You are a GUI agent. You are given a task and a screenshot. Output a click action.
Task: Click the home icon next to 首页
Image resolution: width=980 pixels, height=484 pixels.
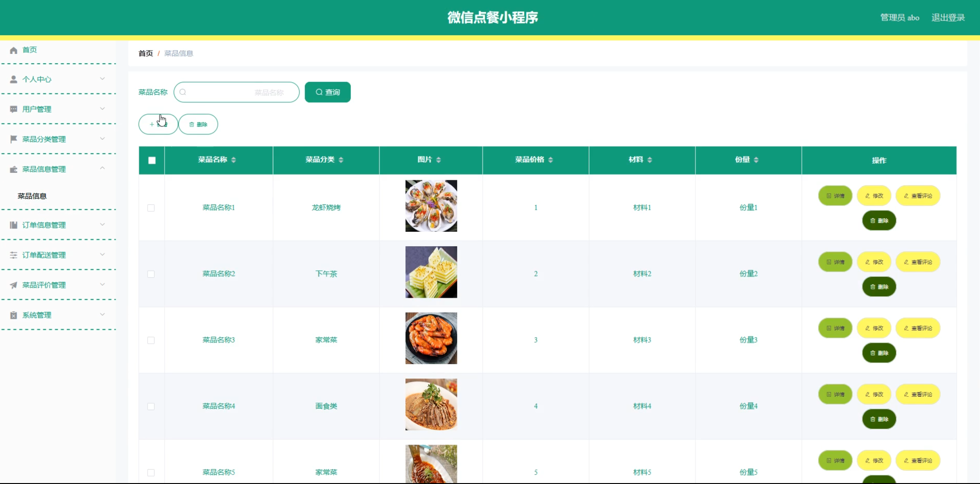click(13, 50)
